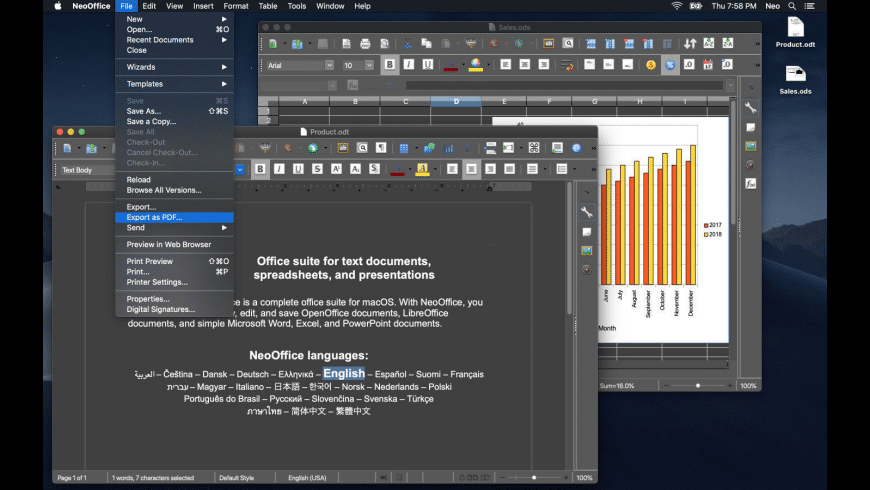The width and height of the screenshot is (870, 490).
Task: Click Formatting Marks pilcrow icon in Writer
Action: pos(381,148)
